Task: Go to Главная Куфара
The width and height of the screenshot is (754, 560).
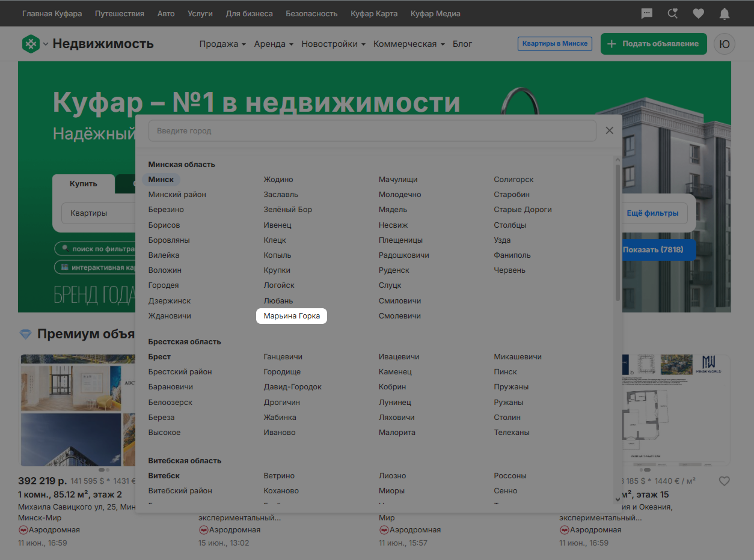Action: point(52,13)
